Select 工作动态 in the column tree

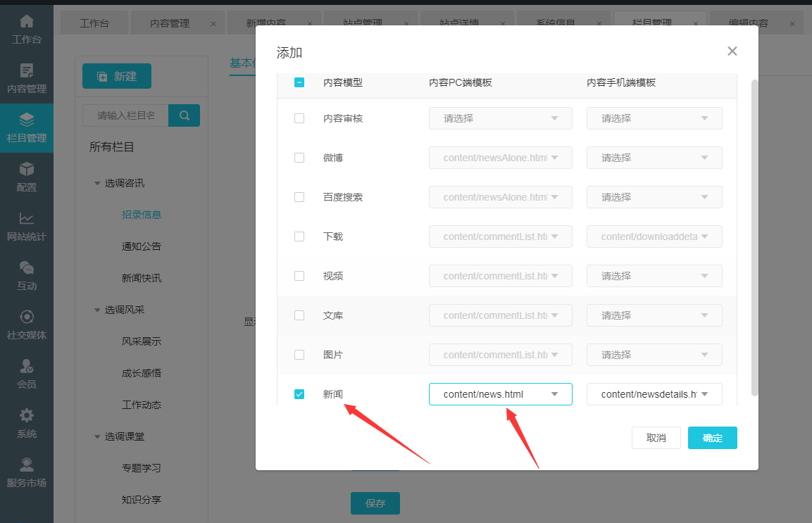142,405
